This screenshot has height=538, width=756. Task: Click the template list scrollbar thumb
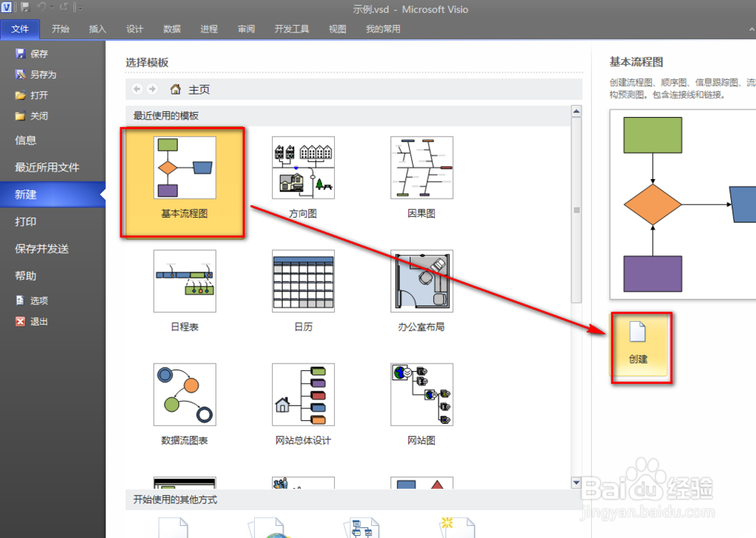click(x=576, y=210)
